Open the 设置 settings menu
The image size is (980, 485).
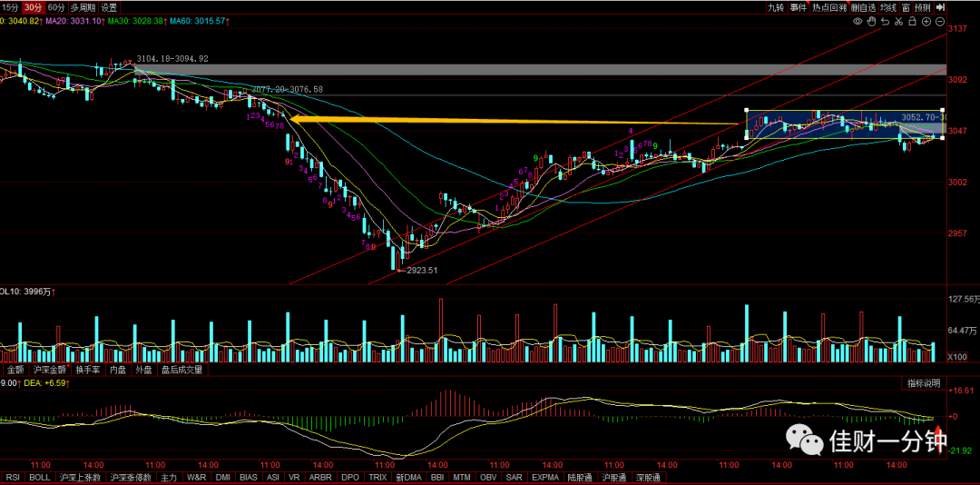(x=110, y=7)
